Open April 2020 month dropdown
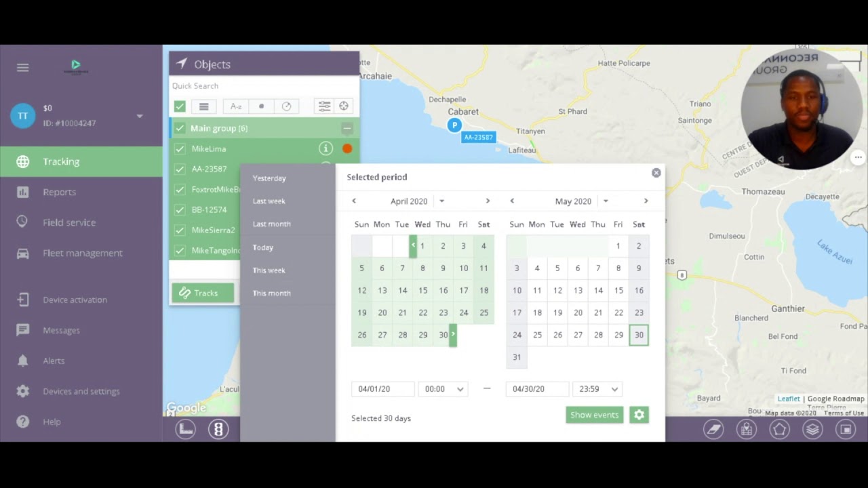 (441, 201)
